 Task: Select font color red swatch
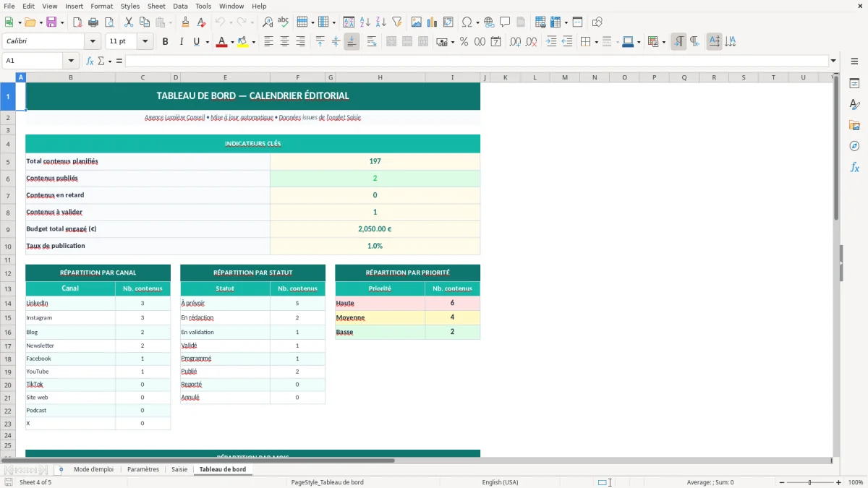pyautogui.click(x=221, y=42)
